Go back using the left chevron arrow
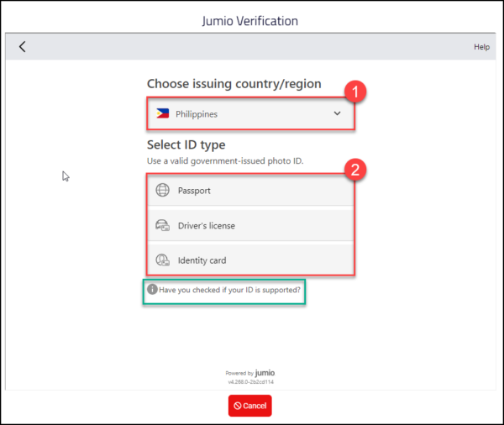The height and width of the screenshot is (425, 504). point(22,46)
